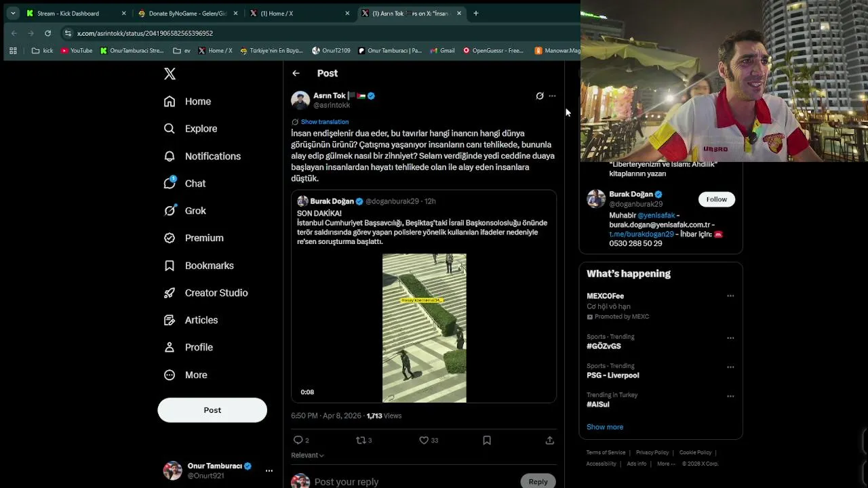
Task: Click the Grok icon on Asrın Tok's post
Action: click(540, 96)
